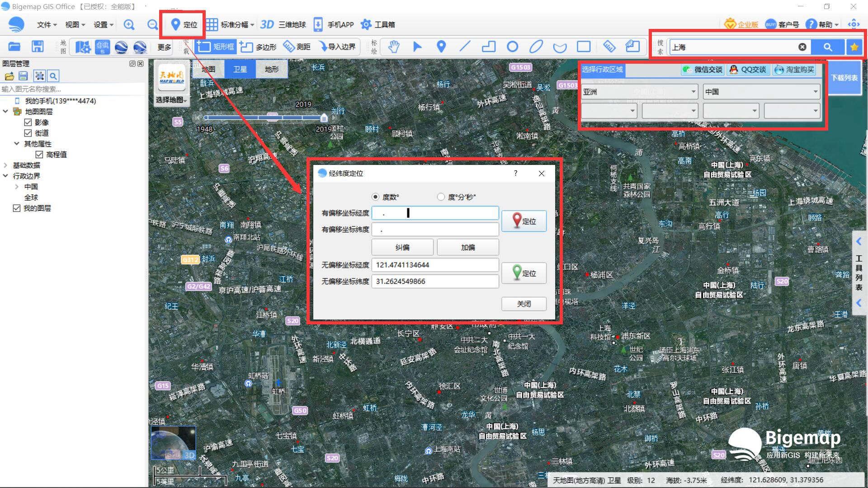Open the 定位 locate tool
Image resolution: width=868 pixels, height=488 pixels.
pos(184,25)
